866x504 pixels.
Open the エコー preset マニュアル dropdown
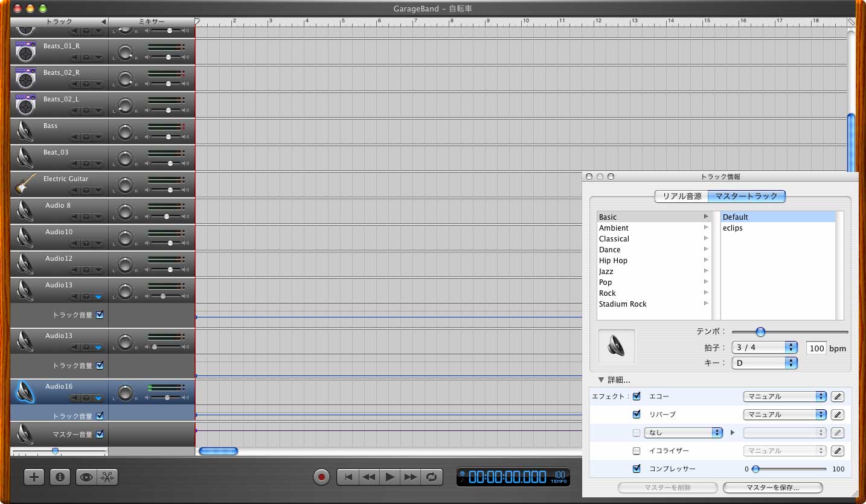coord(784,397)
